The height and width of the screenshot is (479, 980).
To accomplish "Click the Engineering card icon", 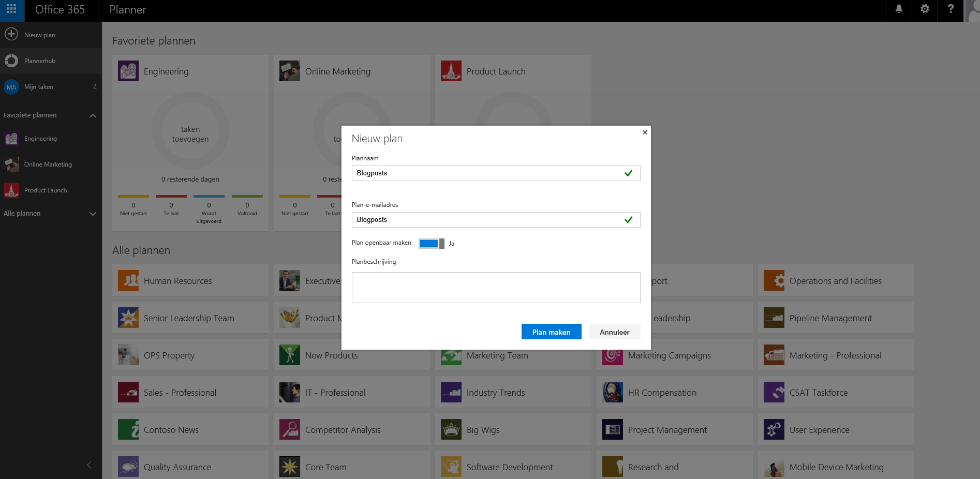I will point(128,71).
